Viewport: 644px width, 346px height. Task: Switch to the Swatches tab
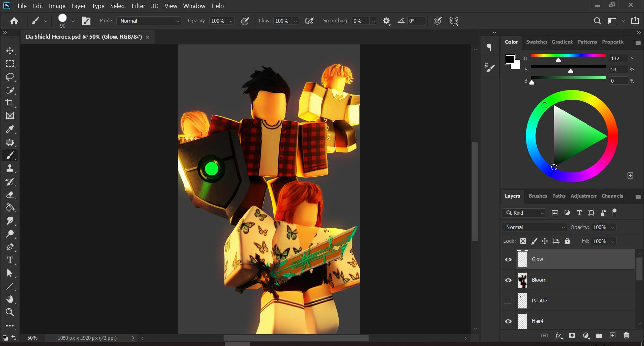pos(536,42)
